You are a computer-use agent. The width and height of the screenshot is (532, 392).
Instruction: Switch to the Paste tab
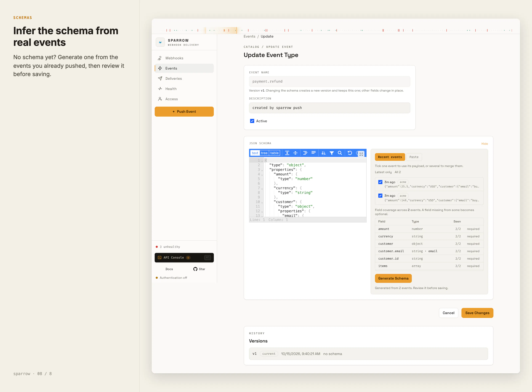tap(414, 157)
